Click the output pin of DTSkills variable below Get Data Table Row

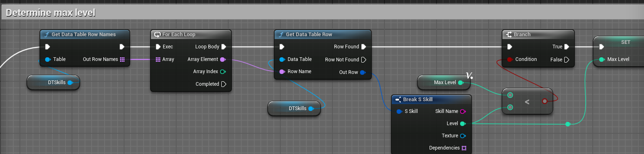[311, 108]
